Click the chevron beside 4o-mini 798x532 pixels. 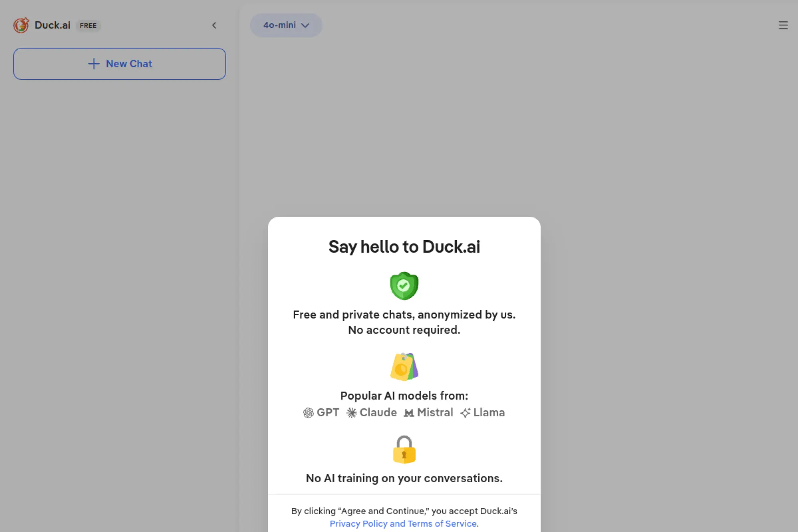(306, 25)
